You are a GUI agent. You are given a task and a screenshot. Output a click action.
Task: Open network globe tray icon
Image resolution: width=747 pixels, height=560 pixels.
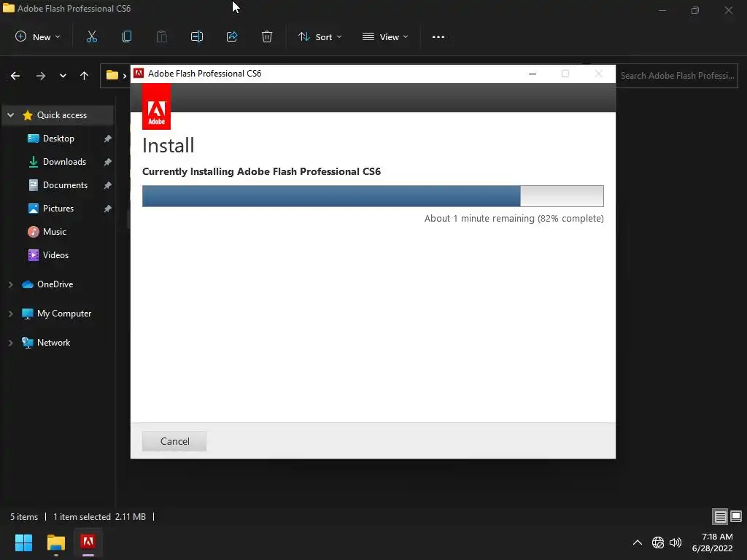[x=658, y=542]
